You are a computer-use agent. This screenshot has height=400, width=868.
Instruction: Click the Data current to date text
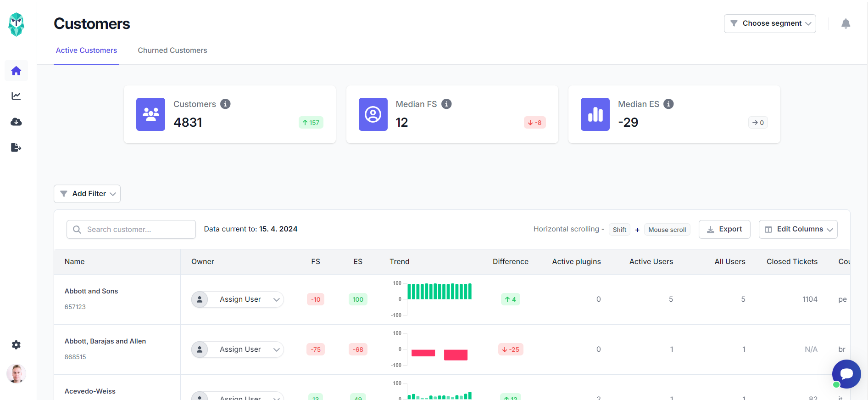point(250,229)
